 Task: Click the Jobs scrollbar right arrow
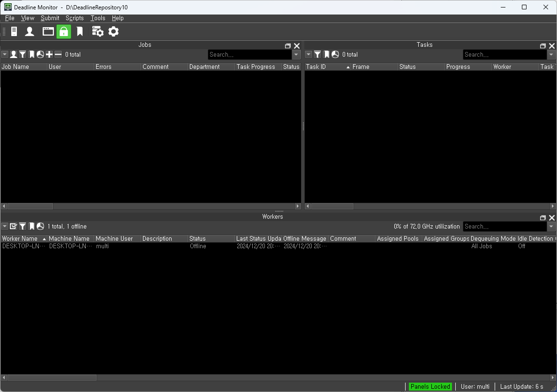tap(298, 206)
